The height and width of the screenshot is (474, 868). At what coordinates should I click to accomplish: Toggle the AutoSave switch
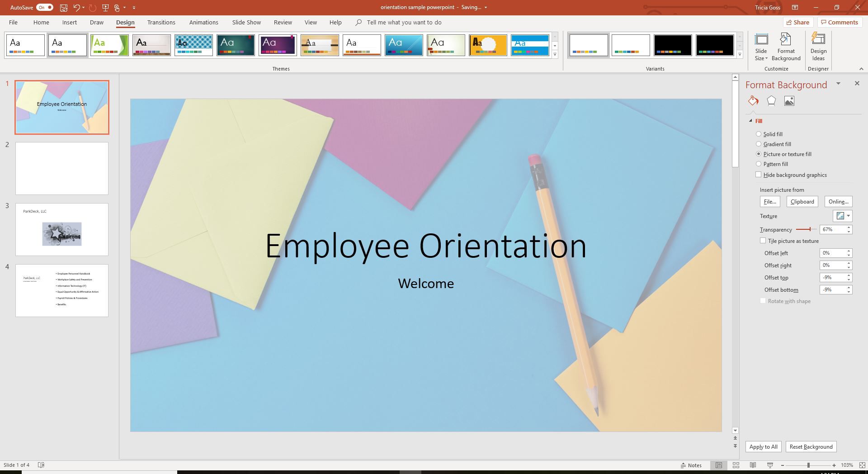pos(45,8)
